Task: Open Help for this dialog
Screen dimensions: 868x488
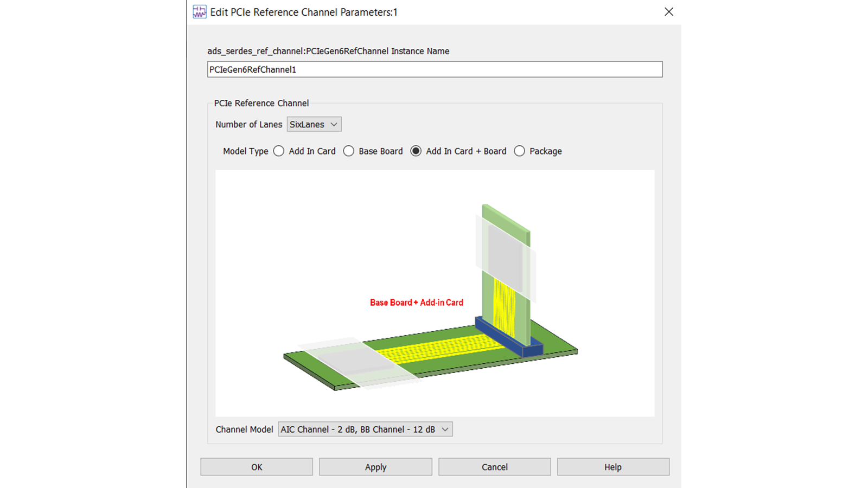Action: tap(613, 467)
